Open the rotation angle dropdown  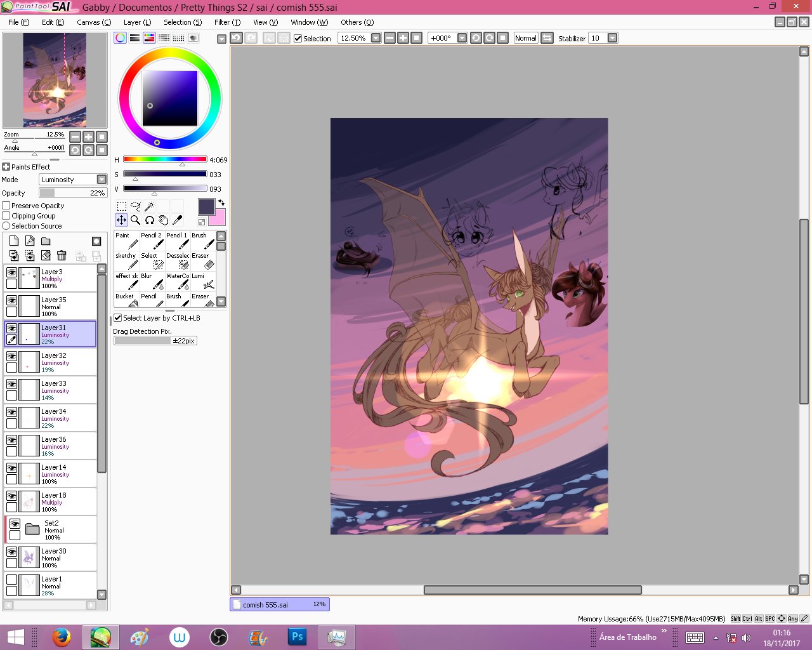[462, 38]
